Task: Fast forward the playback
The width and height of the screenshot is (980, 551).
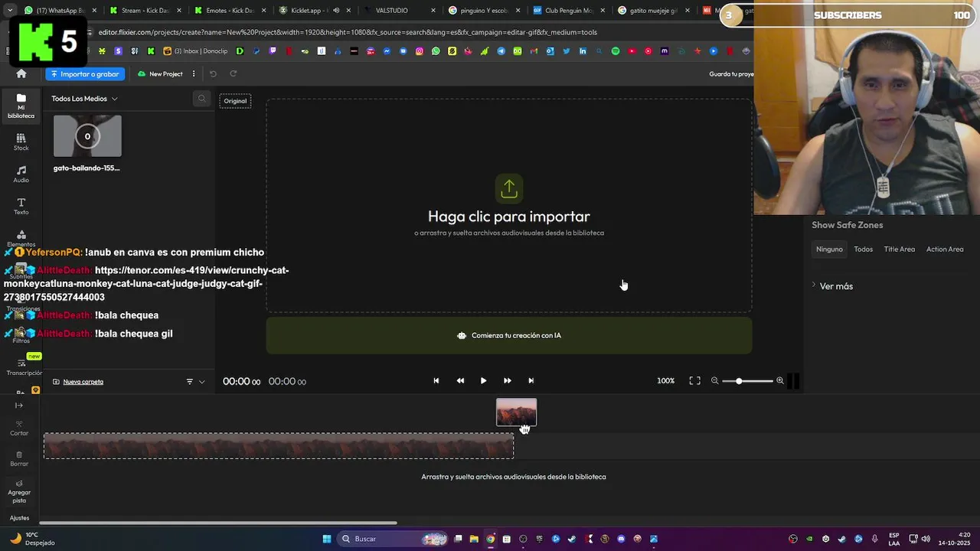Action: coord(507,380)
